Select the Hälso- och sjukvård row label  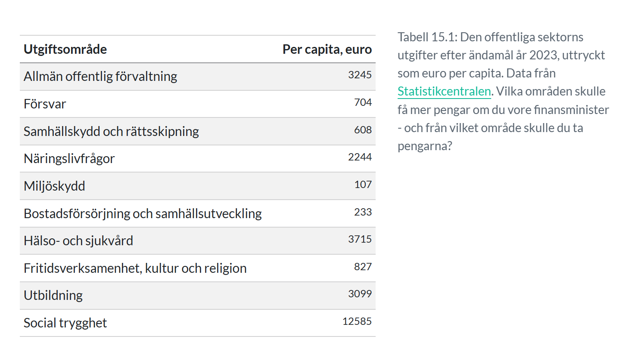pyautogui.click(x=78, y=241)
